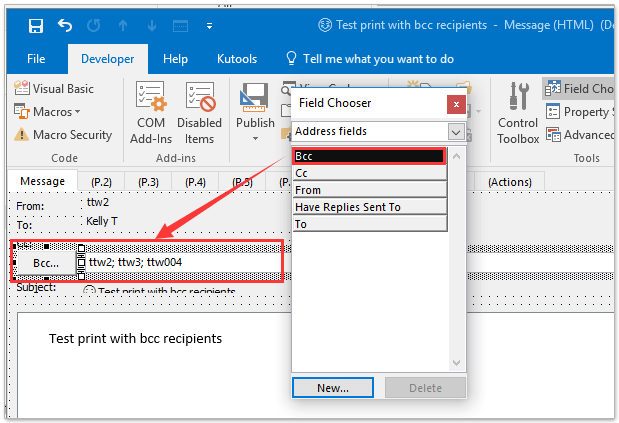This screenshot has height=423, width=619.
Task: Open Macro Security settings
Action: click(x=63, y=135)
